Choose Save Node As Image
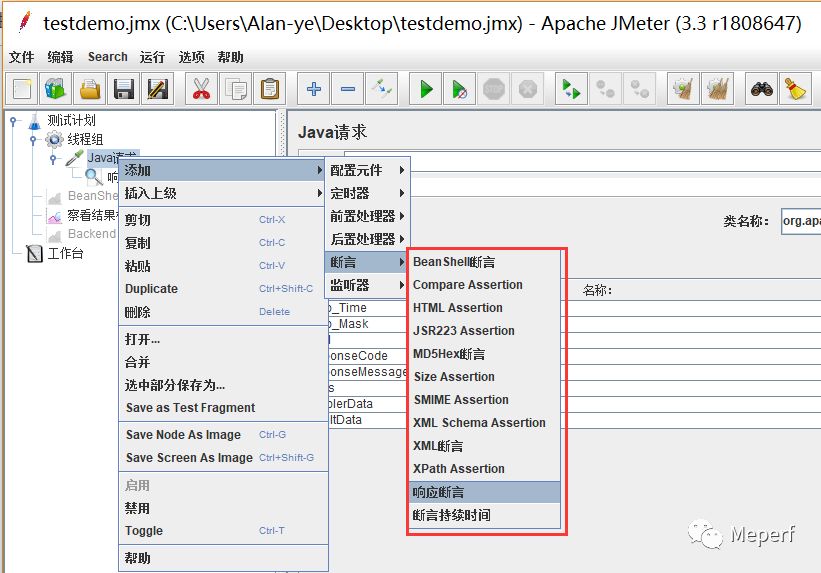Viewport: 821px width, 573px height. 223,435
